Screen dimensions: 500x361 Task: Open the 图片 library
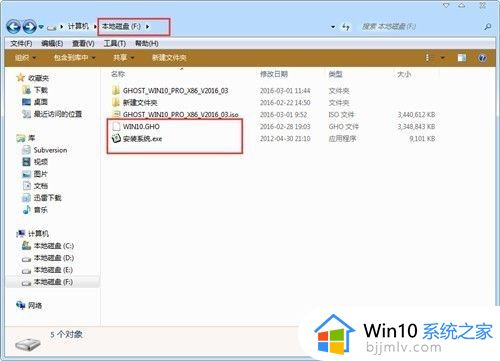click(x=41, y=174)
